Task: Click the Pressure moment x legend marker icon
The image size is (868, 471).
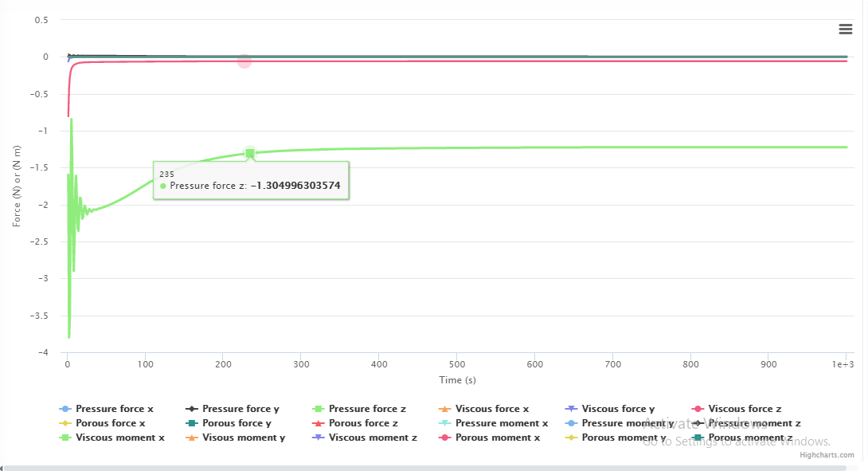Action: 446,423
